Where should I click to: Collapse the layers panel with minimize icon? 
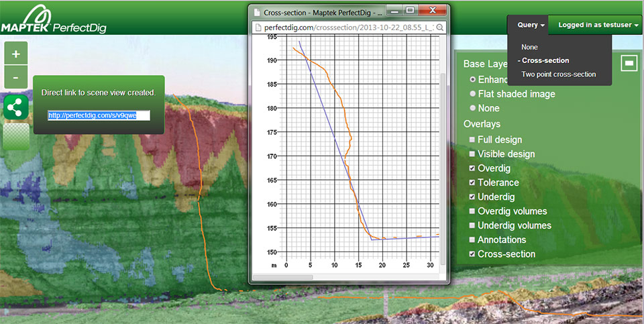[629, 63]
